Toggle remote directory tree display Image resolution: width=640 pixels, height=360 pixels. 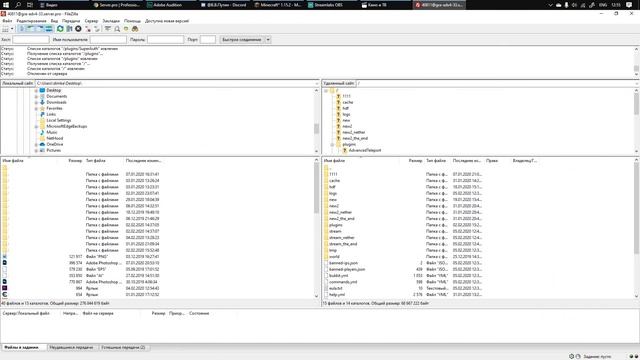click(x=40, y=29)
